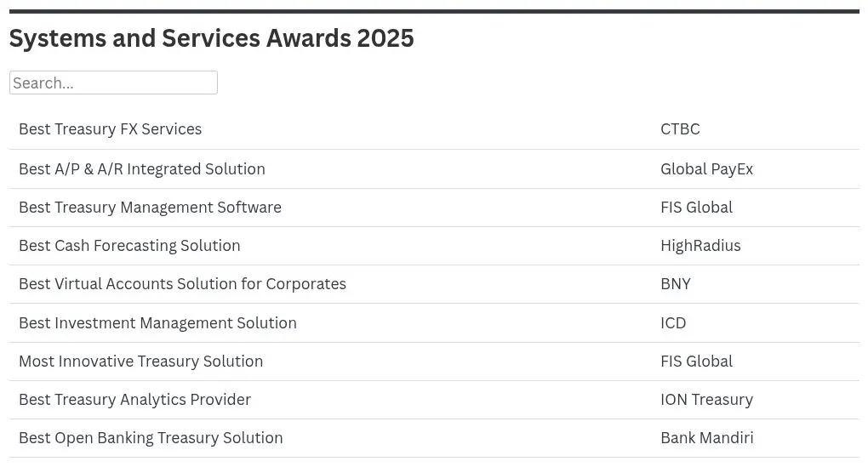
Task: Click the Systems and Services Awards 2025 heading
Action: 211,38
